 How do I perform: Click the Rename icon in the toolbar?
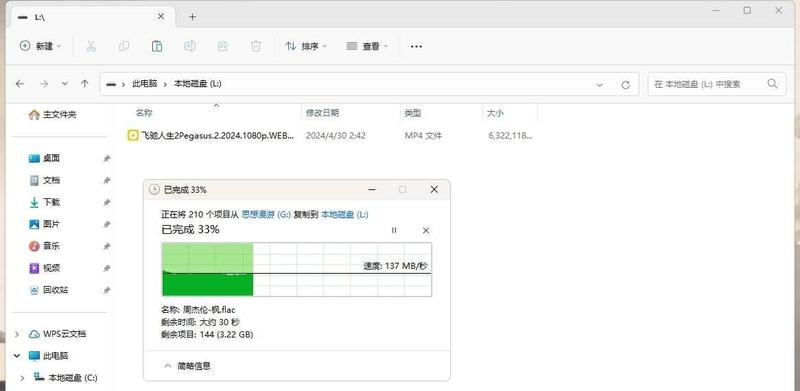point(189,46)
